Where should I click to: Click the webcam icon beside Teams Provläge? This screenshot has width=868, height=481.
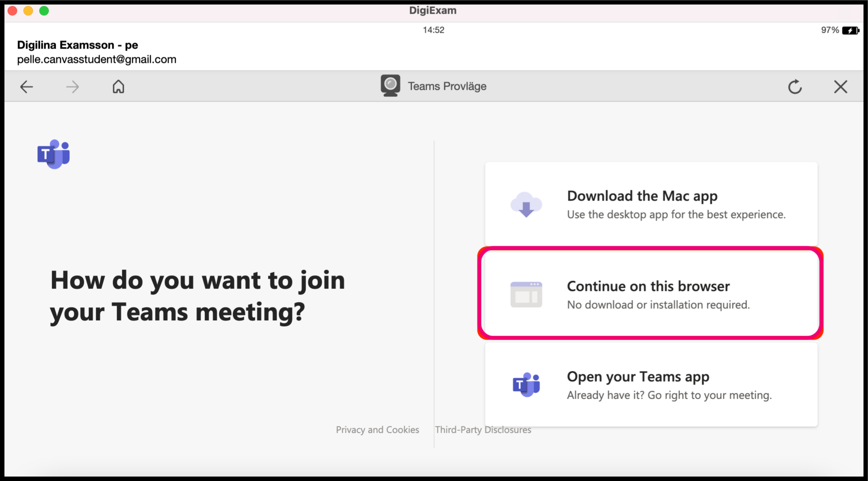point(390,86)
